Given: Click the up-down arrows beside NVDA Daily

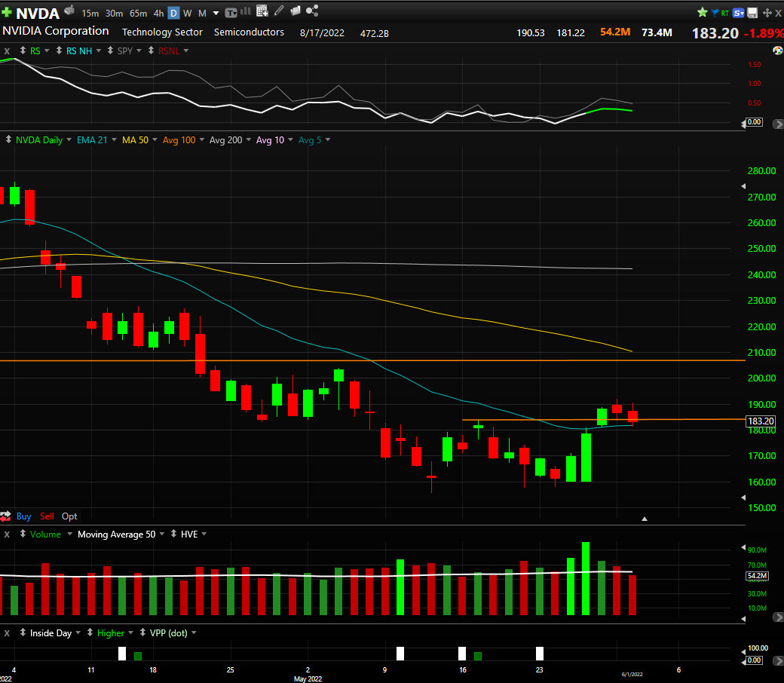Looking at the screenshot, I should pos(8,139).
